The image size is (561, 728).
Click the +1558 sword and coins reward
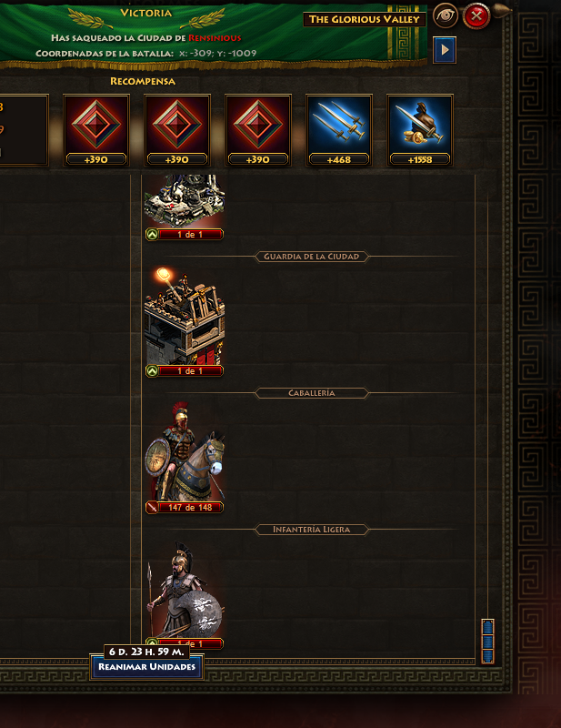pos(419,130)
